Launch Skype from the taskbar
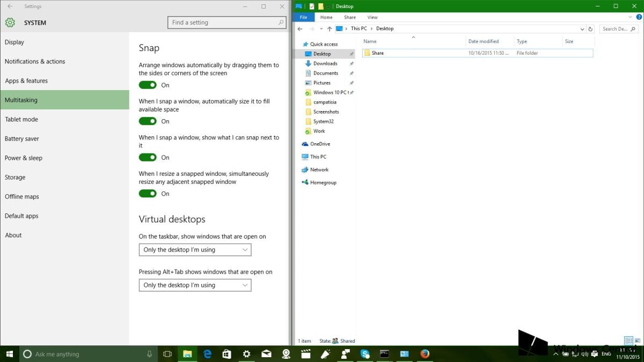 point(365,354)
